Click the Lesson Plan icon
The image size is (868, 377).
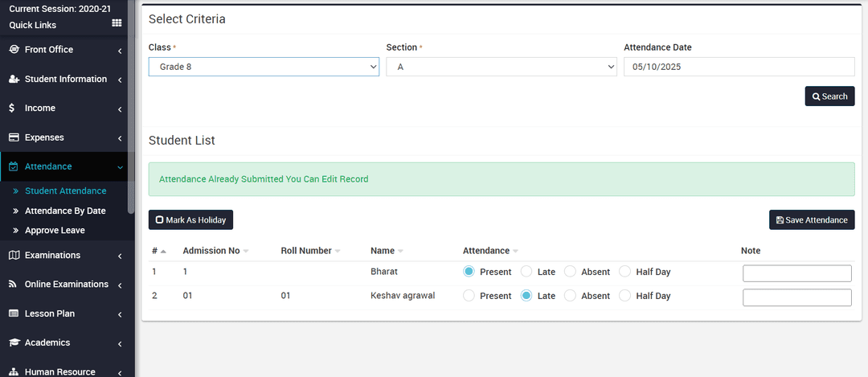coord(14,313)
